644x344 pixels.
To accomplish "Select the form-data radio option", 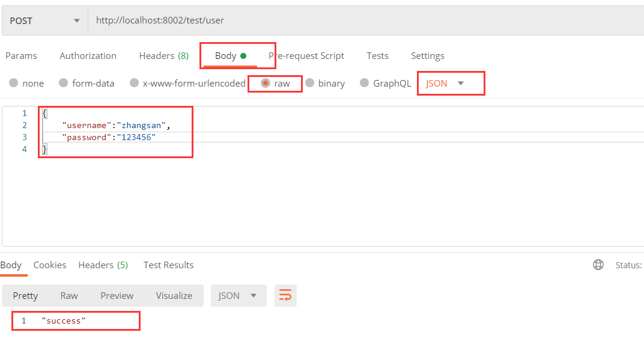I will tap(63, 83).
